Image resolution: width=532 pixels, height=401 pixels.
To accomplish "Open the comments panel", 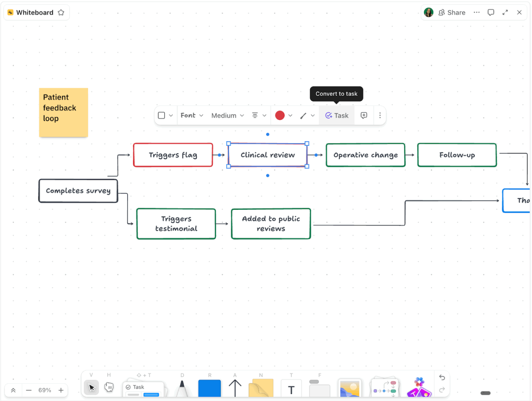I will (491, 12).
